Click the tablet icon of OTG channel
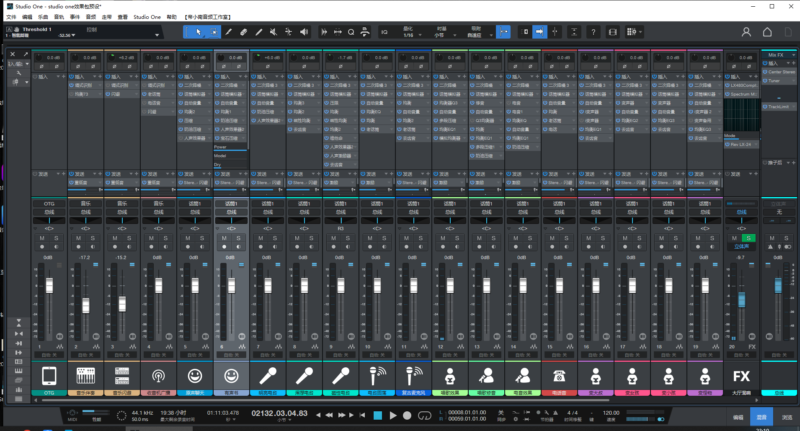The image size is (800, 431). pyautogui.click(x=49, y=376)
